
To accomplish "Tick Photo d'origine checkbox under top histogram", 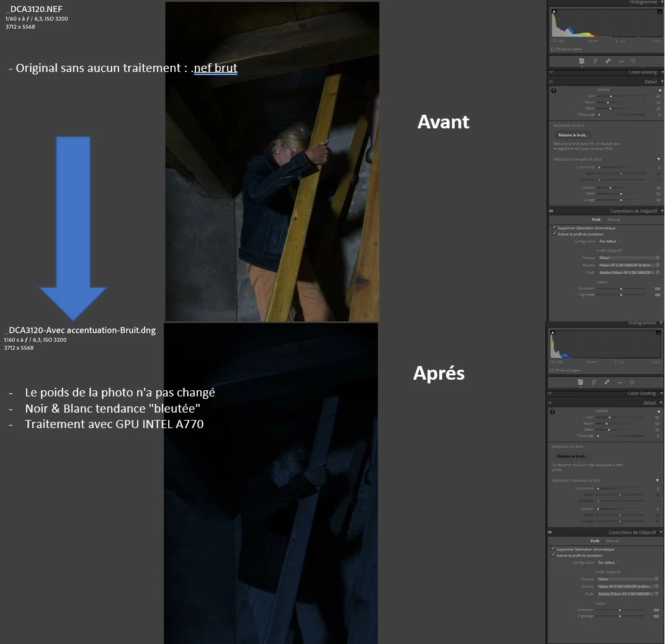I will [553, 49].
